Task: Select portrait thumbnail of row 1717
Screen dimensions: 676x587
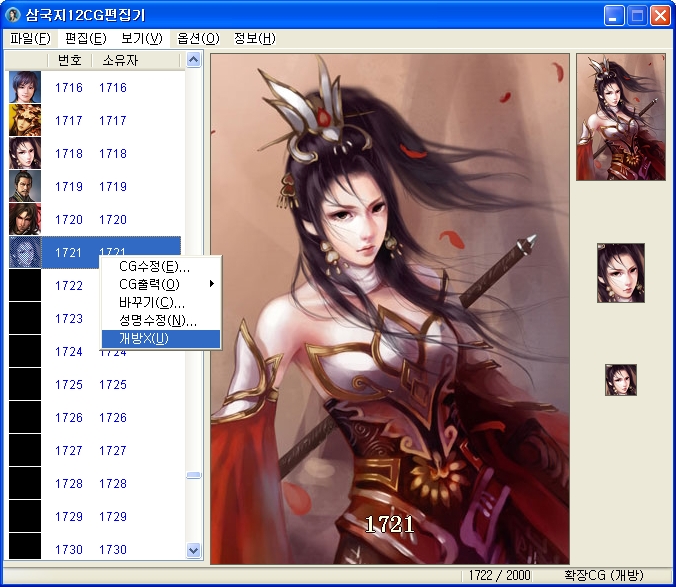Action: tap(25, 120)
